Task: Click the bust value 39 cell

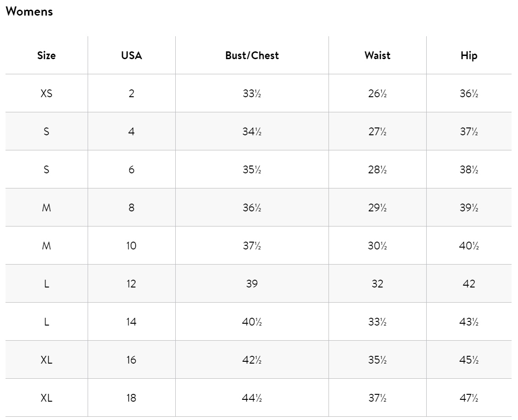Action: click(252, 284)
